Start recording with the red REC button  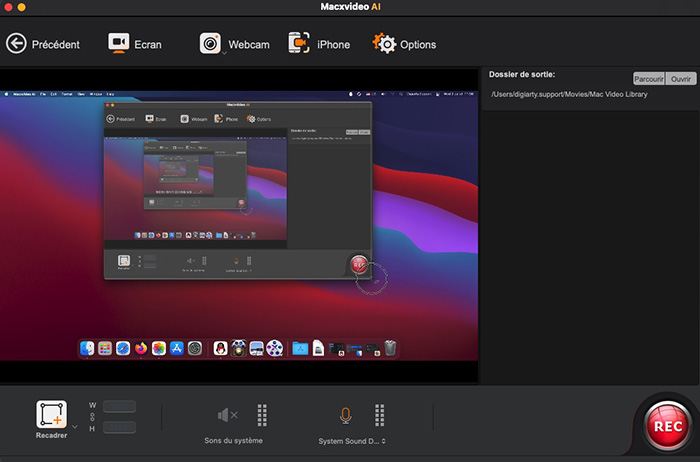pos(667,426)
